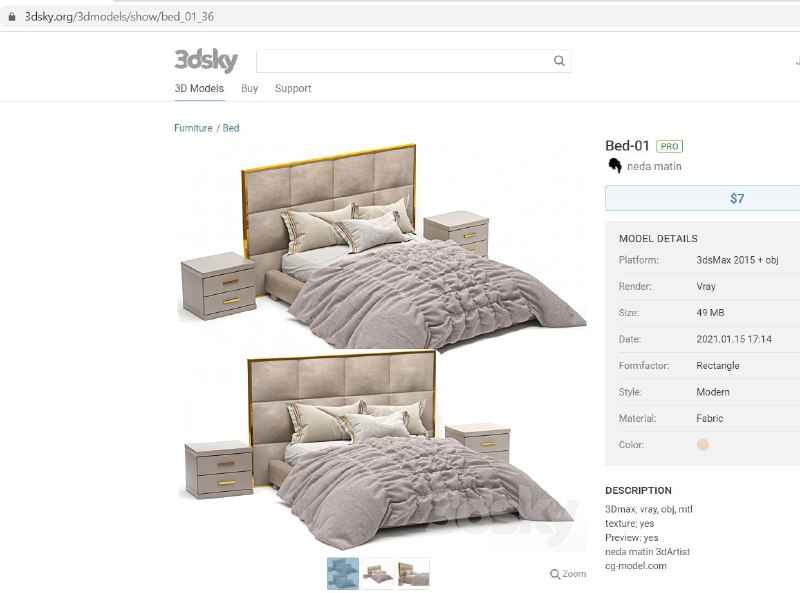Screen dimensions: 800x593
Task: Click the $7 purchase button
Action: coord(703,198)
